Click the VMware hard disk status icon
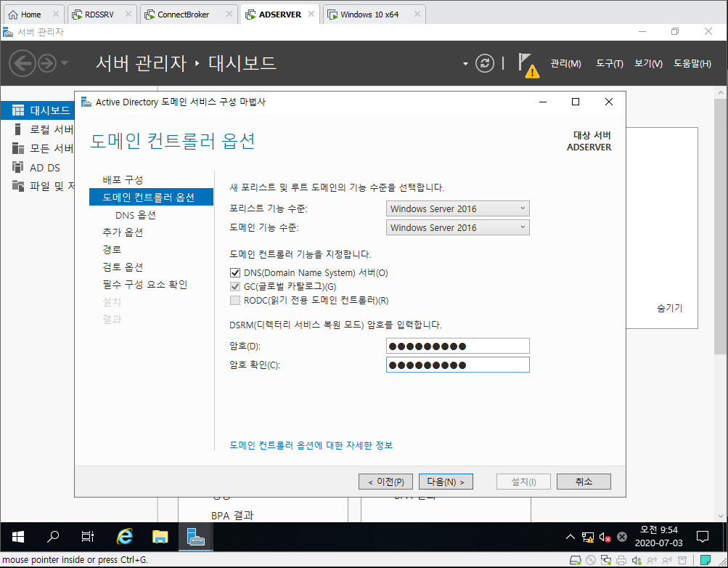The height and width of the screenshot is (568, 728). pos(576,560)
